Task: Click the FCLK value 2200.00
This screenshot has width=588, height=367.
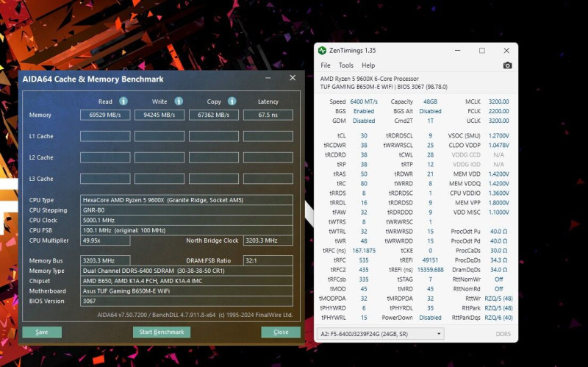Action: coord(498,111)
